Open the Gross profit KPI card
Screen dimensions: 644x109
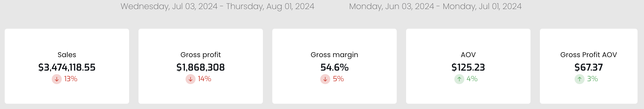tap(201, 66)
